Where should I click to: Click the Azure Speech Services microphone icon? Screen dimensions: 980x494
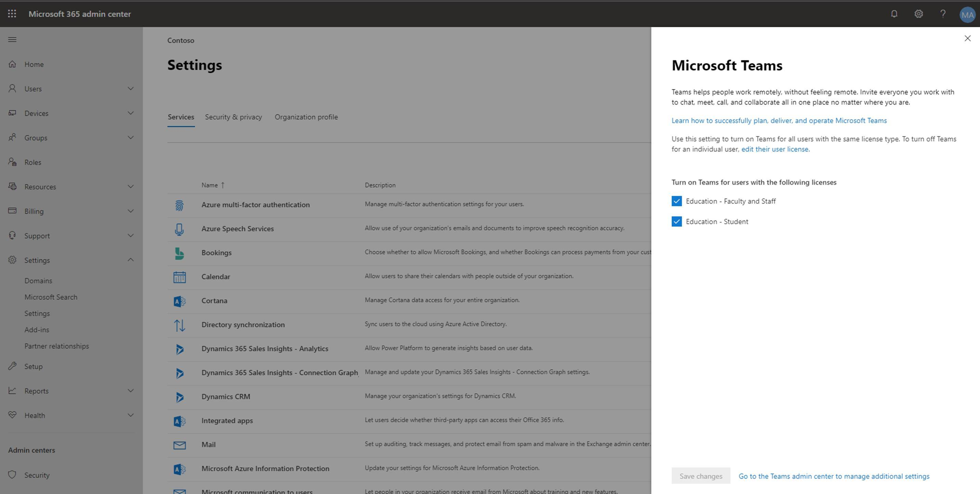tap(180, 228)
